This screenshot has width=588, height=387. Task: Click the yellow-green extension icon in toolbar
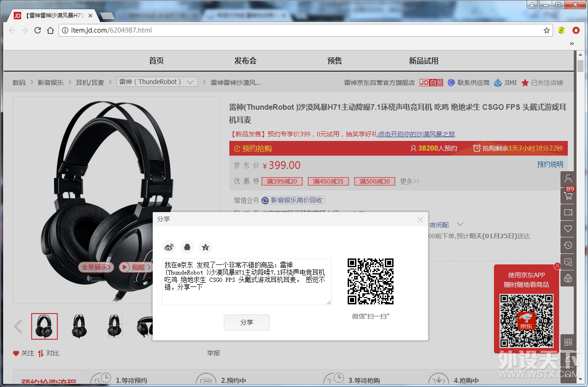(x=561, y=30)
